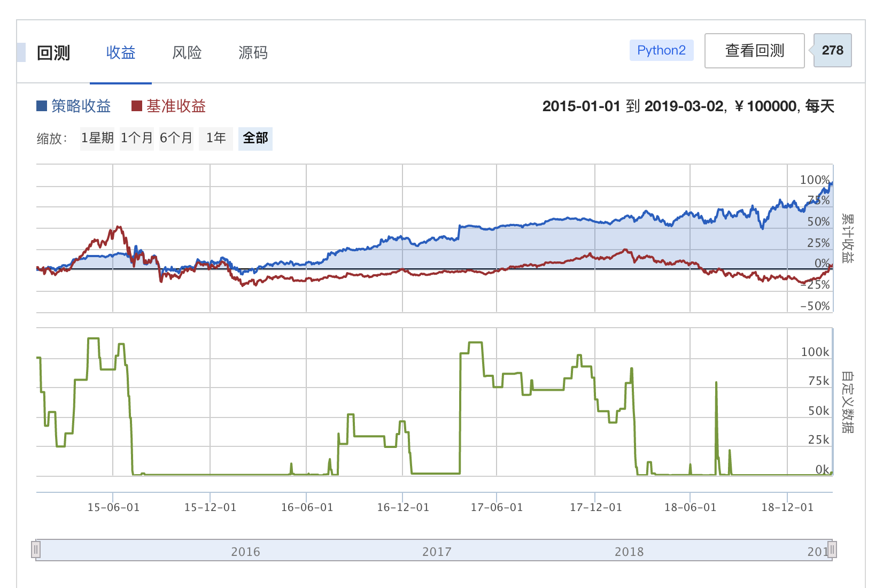Click the blue 策略收益 legend square
This screenshot has width=883, height=588.
click(42, 106)
